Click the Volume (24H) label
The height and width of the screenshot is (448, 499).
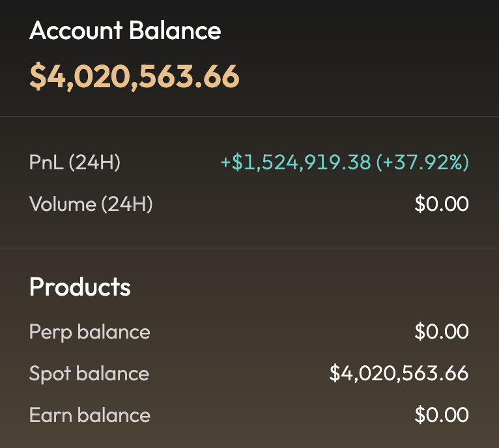point(91,204)
